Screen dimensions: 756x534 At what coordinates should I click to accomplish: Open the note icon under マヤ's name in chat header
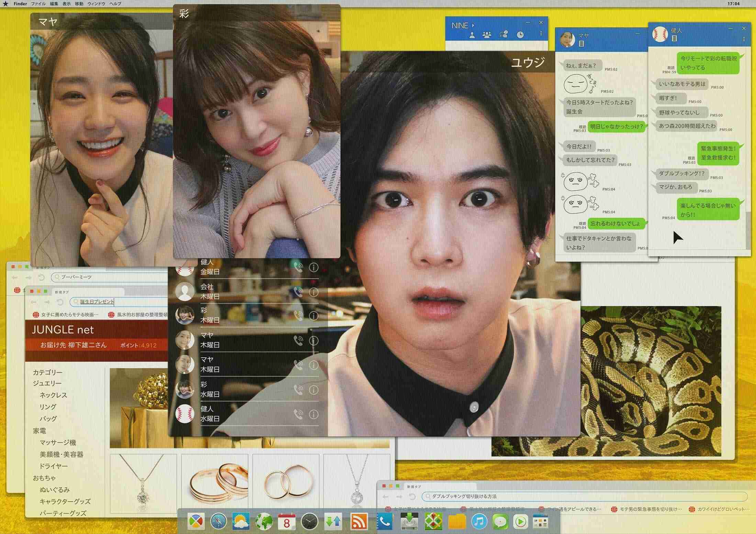pos(581,44)
